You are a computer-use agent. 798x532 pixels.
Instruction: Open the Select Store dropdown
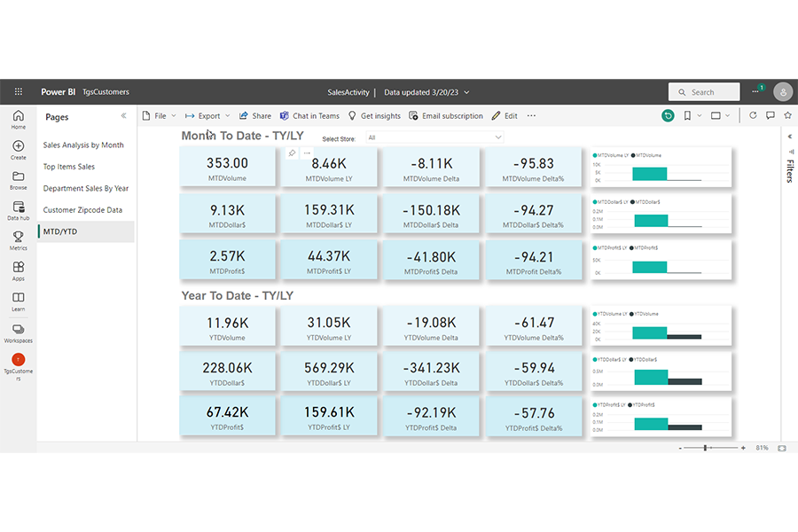[434, 137]
